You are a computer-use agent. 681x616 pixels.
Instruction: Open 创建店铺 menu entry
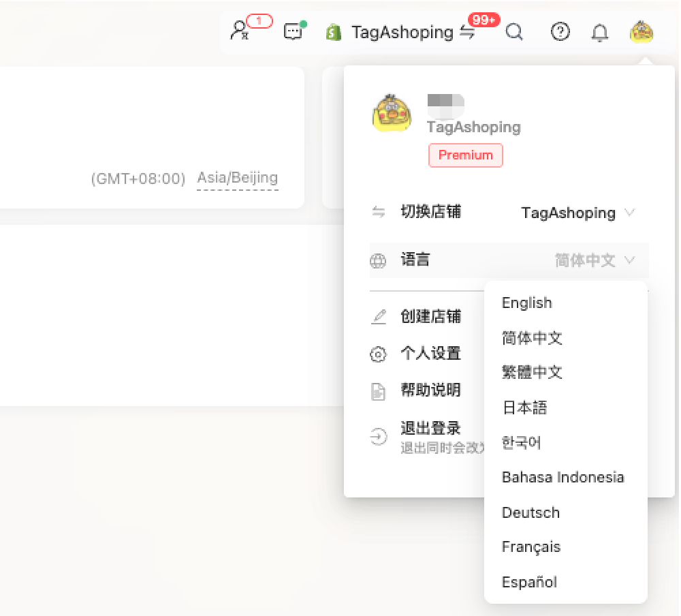point(430,316)
